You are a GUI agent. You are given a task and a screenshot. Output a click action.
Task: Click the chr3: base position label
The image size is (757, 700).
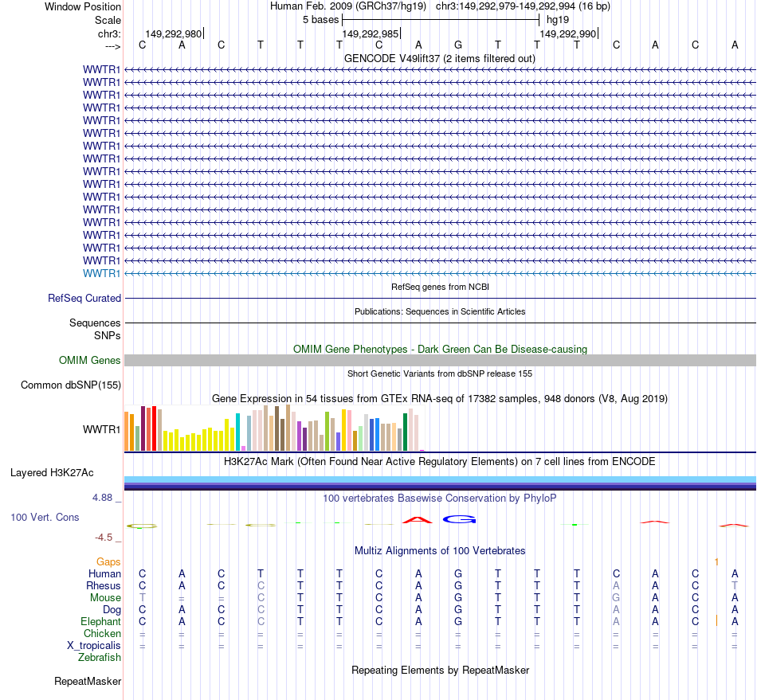click(109, 33)
